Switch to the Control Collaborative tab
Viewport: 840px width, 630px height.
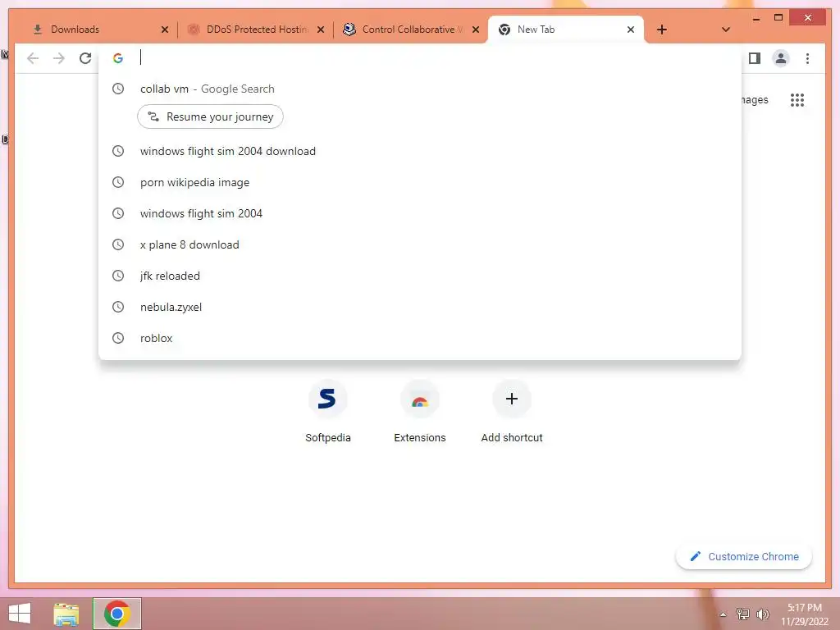pos(410,30)
